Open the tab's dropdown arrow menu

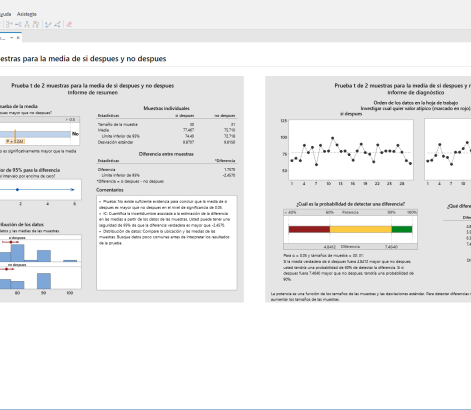tap(12, 38)
